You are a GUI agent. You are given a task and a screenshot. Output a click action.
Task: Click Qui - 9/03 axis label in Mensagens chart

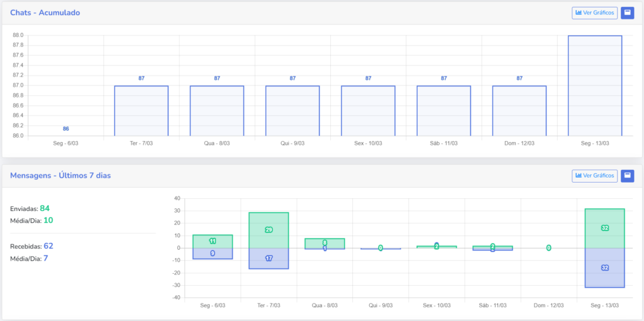(x=380, y=305)
